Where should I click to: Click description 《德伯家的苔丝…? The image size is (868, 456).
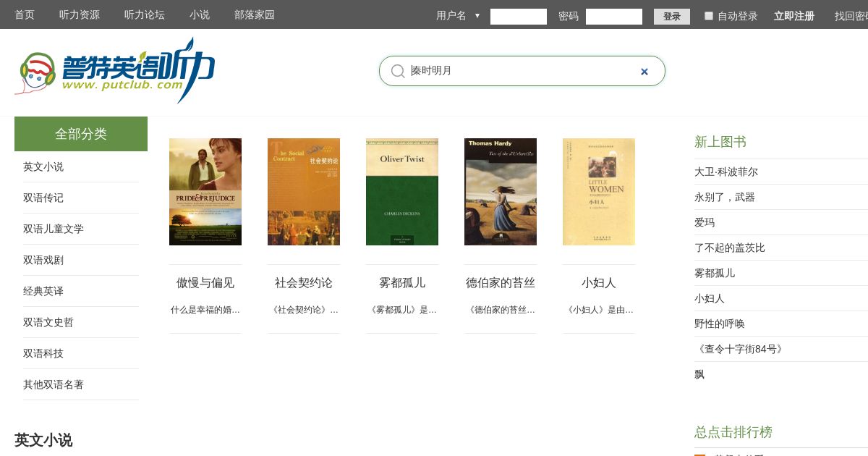(501, 310)
